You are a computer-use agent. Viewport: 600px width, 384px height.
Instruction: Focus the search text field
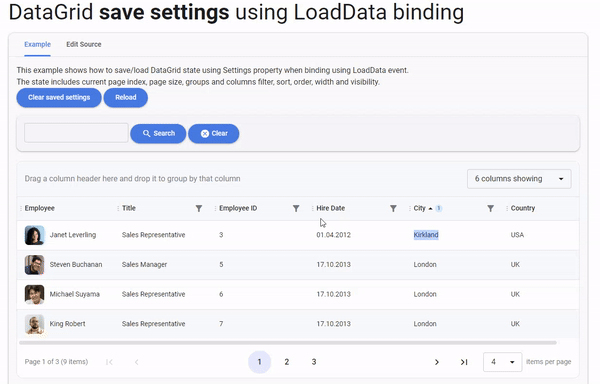pos(76,133)
